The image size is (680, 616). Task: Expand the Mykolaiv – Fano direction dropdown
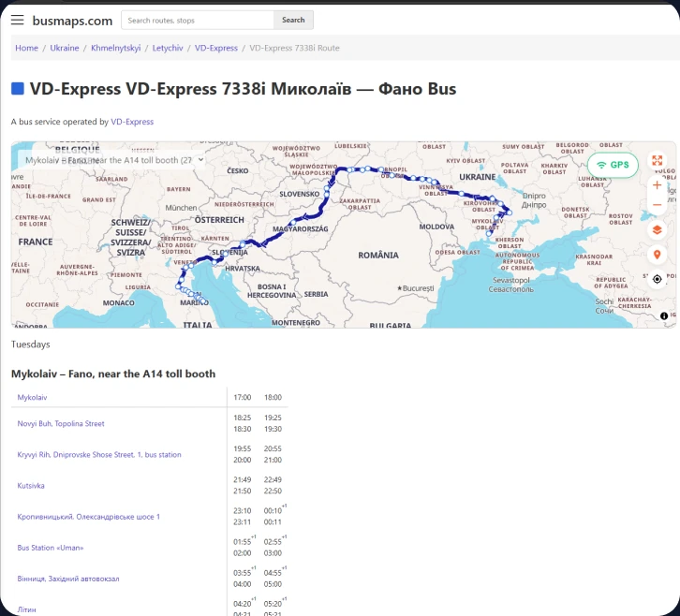pyautogui.click(x=112, y=160)
